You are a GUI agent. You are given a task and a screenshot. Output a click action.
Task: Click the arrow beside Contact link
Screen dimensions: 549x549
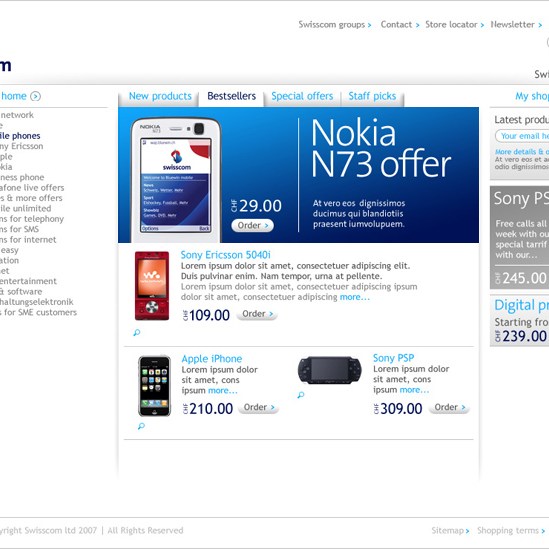417,25
